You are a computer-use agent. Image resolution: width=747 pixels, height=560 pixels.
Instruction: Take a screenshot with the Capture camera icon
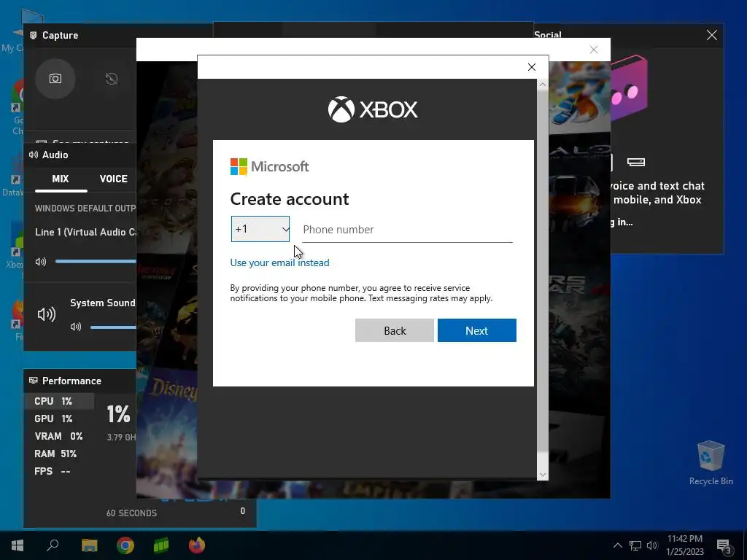pos(55,79)
